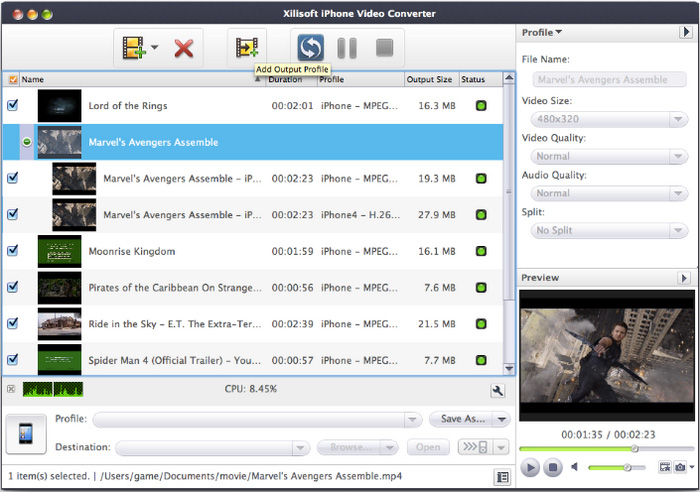This screenshot has height=492, width=700.
Task: Open the Video Quality dropdown
Action: coord(609,156)
